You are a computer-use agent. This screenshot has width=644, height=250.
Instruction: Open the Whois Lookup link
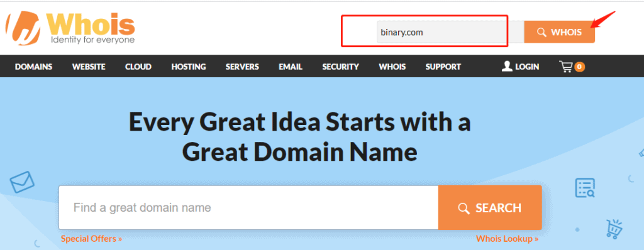(508, 239)
